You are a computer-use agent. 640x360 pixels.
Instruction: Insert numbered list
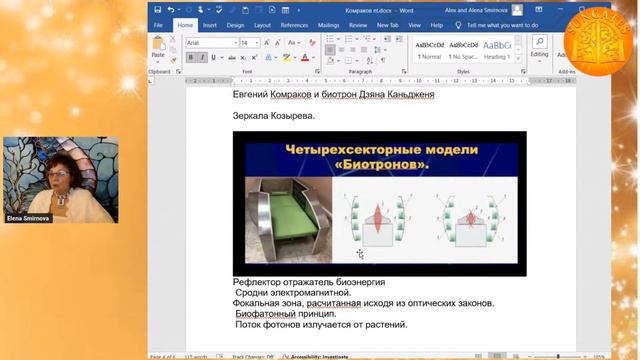(349, 39)
